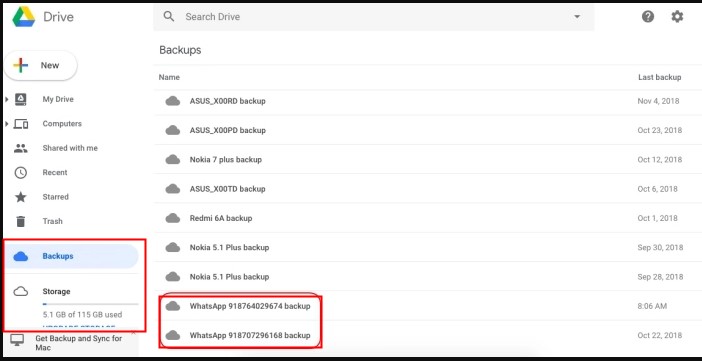Viewport: 702px width, 361px height.
Task: Click the blue Backups cloud icon
Action: [x=21, y=256]
